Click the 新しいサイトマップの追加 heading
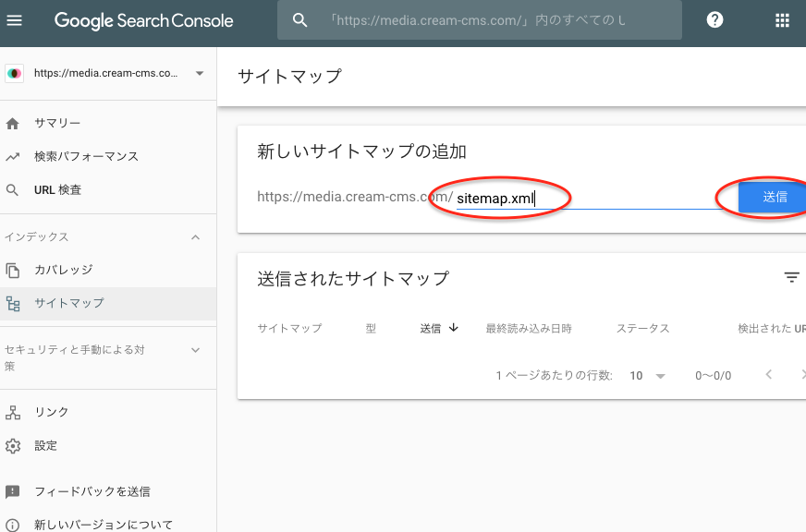 pyautogui.click(x=361, y=151)
